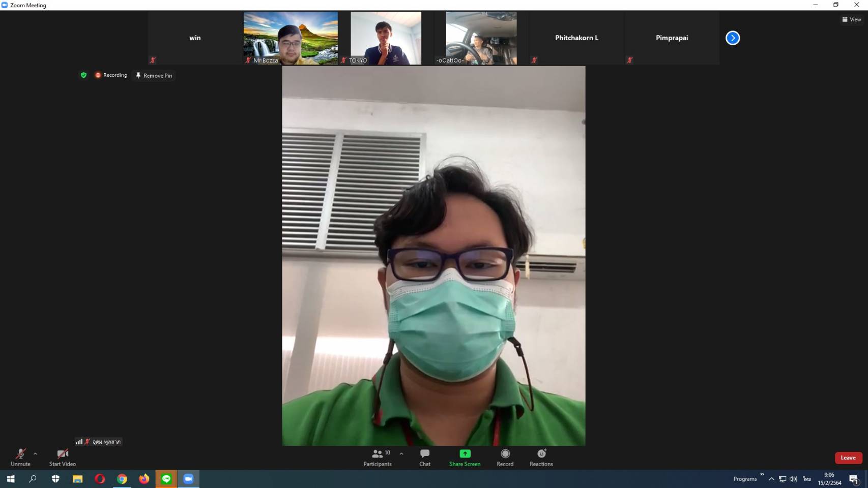Toggle Start Video camera button
Image resolution: width=868 pixels, height=488 pixels.
click(x=63, y=454)
